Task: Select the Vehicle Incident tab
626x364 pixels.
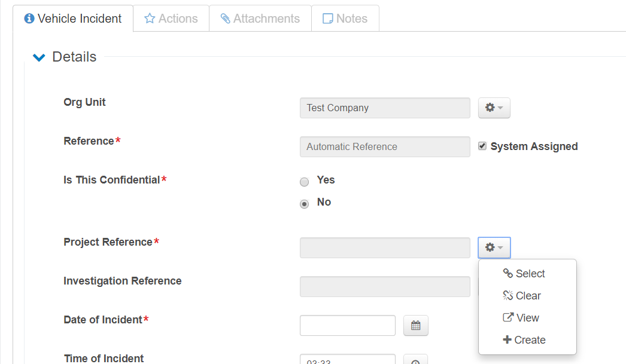Action: coord(73,19)
